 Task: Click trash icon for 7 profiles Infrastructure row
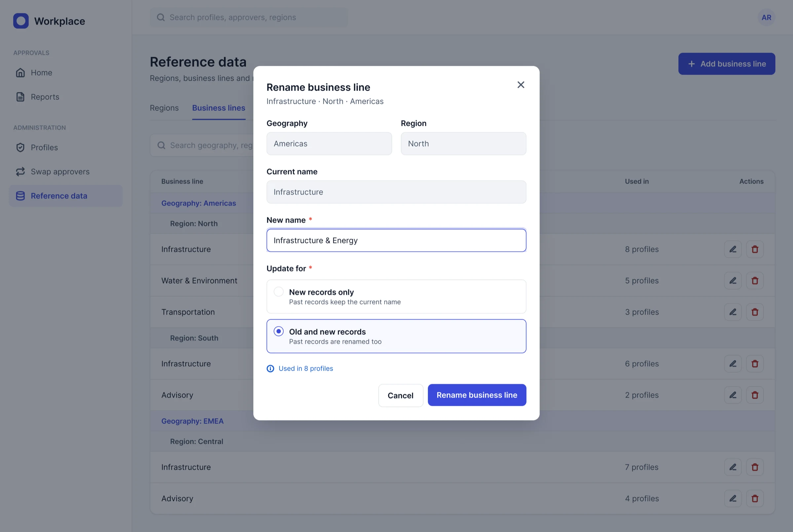pos(755,467)
